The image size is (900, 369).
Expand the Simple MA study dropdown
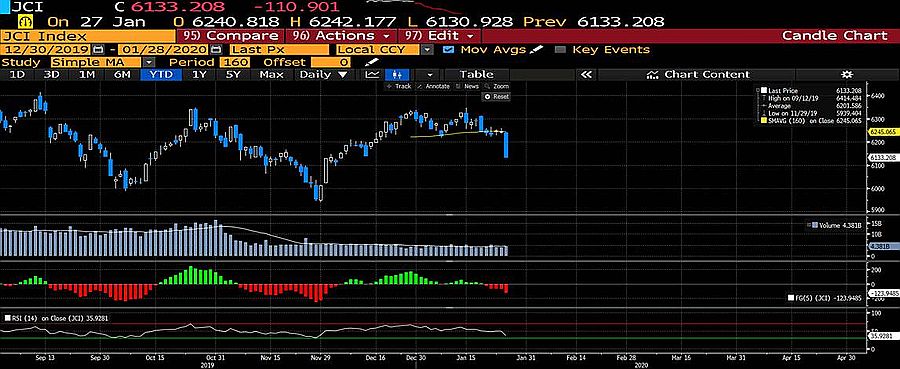pos(149,62)
